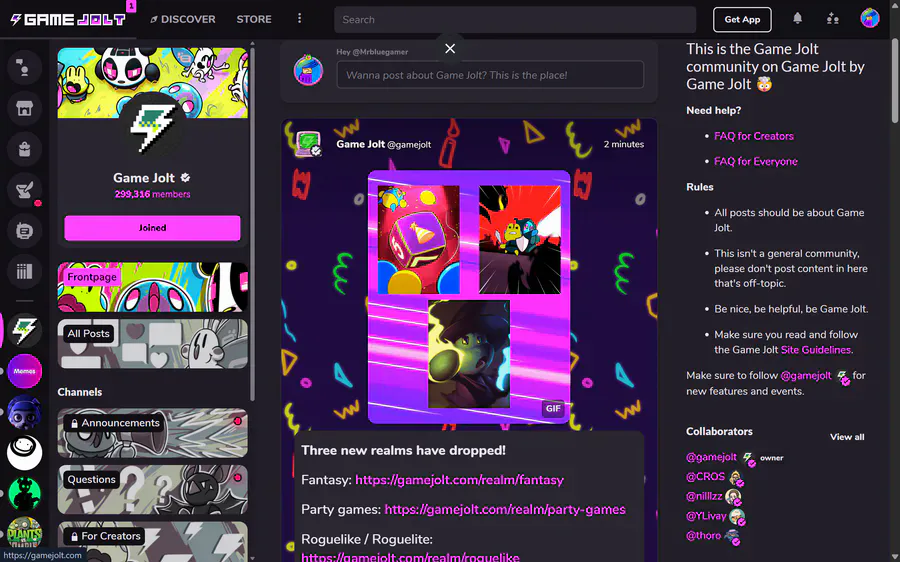Click the Get App button
Viewport: 900px width, 562px height.
point(742,20)
